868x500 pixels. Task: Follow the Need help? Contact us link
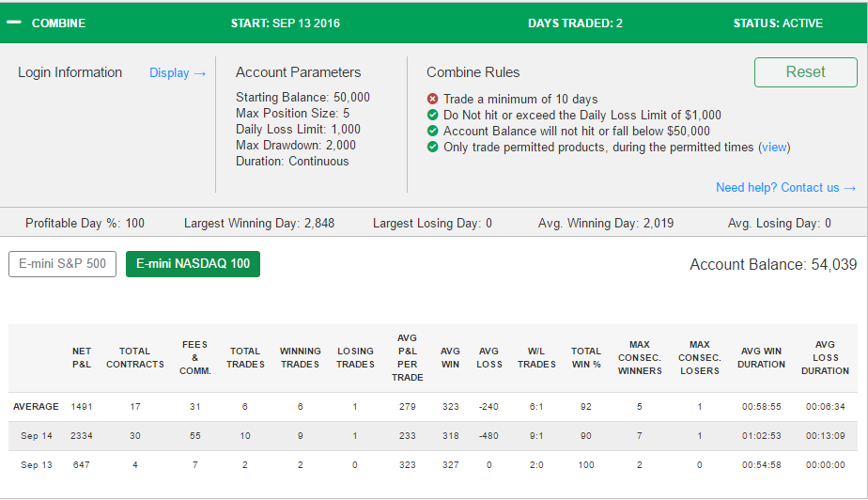tap(785, 187)
